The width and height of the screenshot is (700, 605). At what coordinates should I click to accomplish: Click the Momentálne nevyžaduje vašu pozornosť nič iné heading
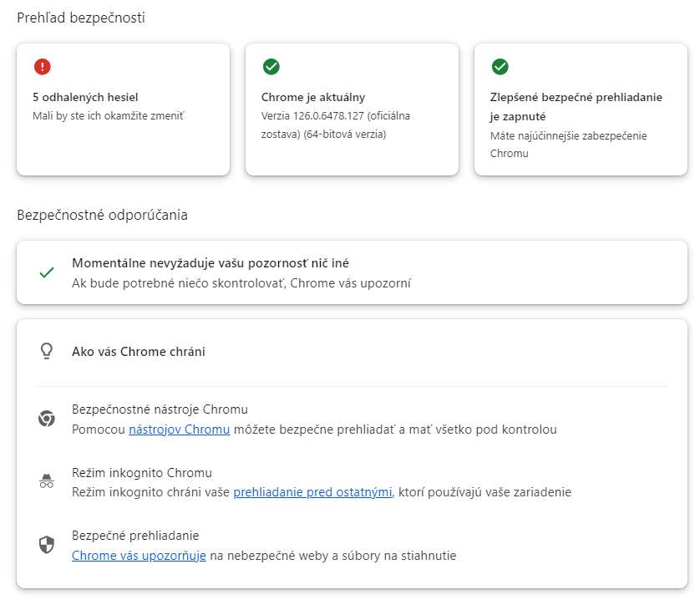tap(211, 263)
